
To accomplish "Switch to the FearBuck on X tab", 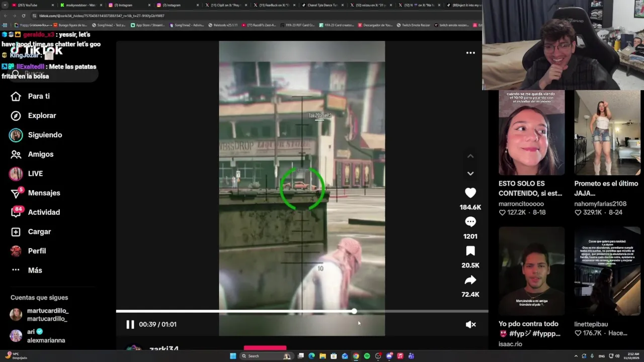I will 274,5.
